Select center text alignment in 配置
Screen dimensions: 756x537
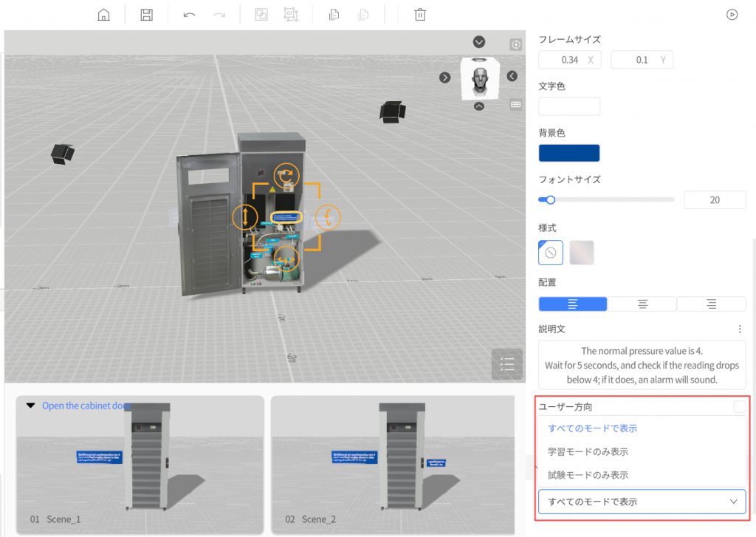click(642, 304)
